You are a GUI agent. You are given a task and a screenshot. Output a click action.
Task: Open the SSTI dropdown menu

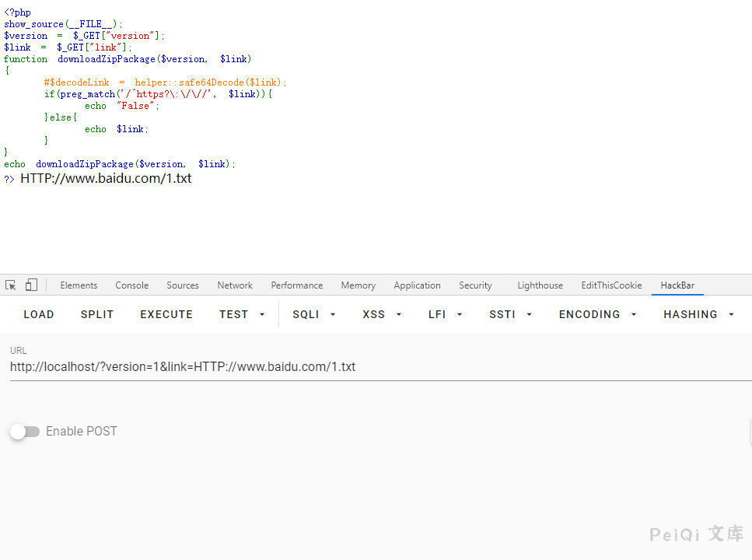(511, 314)
